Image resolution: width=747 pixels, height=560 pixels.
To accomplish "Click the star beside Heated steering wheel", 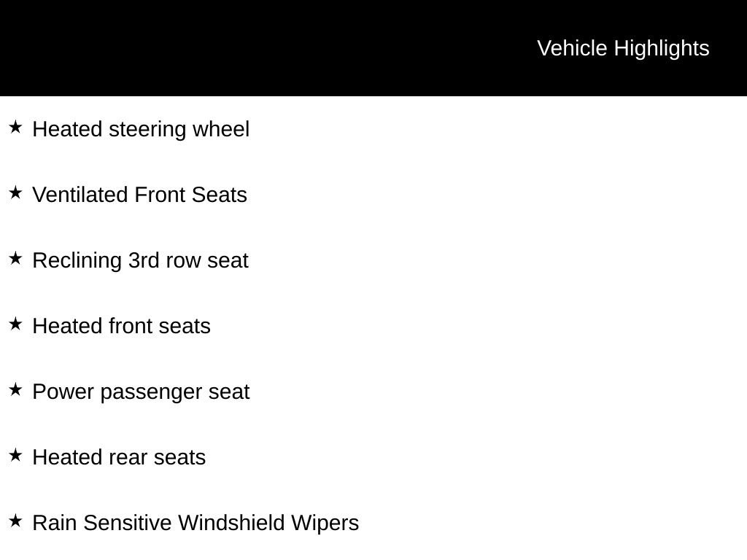I will 16,127.
